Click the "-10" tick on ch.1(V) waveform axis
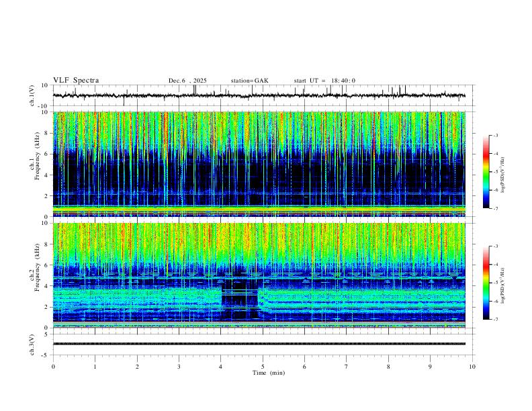The height and width of the screenshot is (411, 532). pos(44,106)
